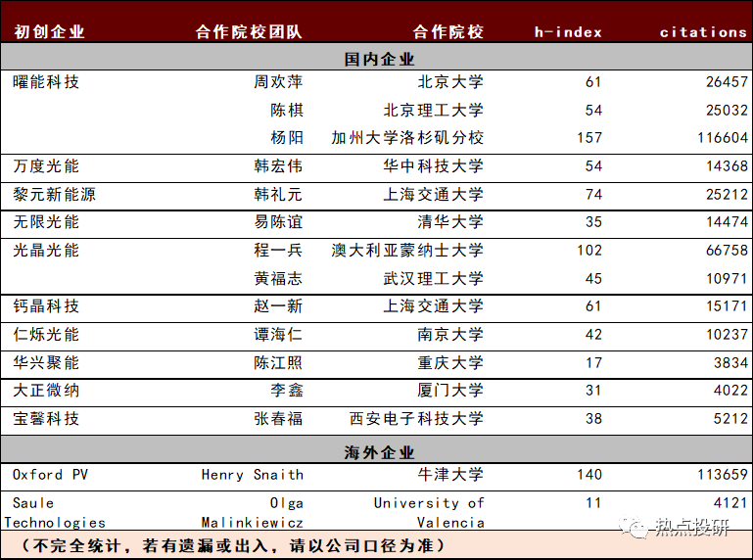This screenshot has height=560, width=753.
Task: Select the company cell 仁烁光能
Action: click(46, 334)
